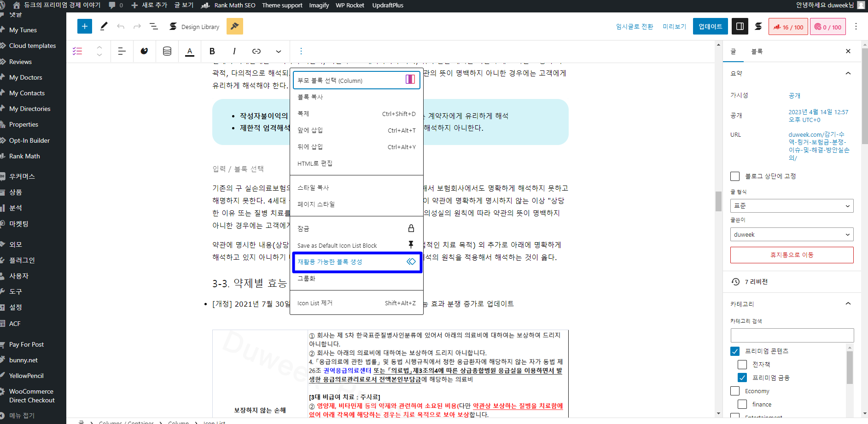The width and height of the screenshot is (868, 424).
Task: Open the text color A tool
Action: [x=190, y=51]
